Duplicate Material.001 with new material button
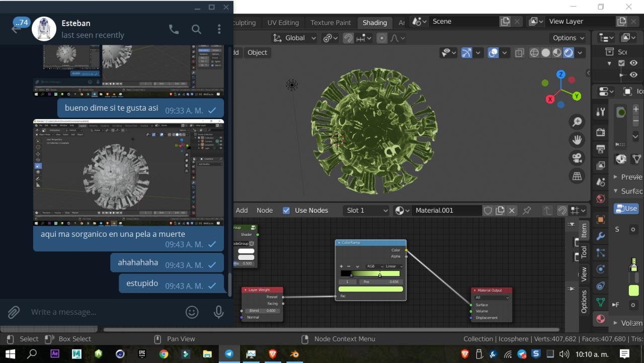This screenshot has height=363, width=644. (x=500, y=211)
